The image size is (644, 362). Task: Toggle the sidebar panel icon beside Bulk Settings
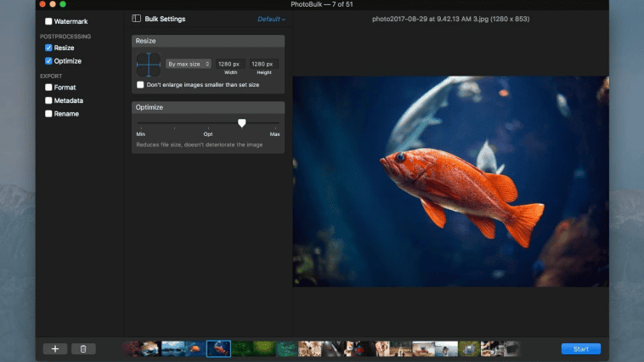[137, 19]
